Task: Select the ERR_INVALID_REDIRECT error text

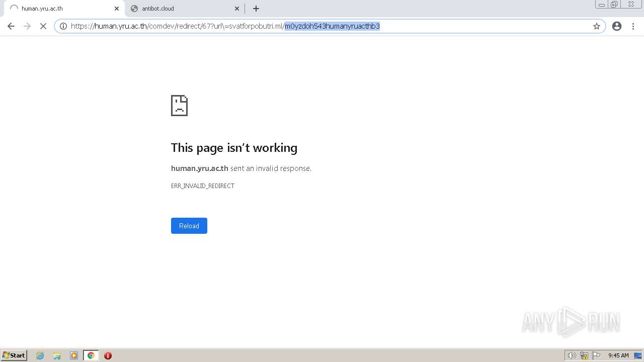Action: (203, 186)
